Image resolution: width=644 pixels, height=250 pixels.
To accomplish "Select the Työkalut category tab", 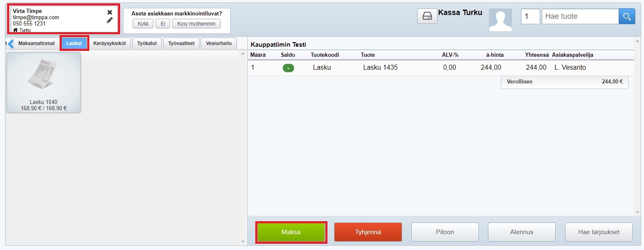I will pos(148,43).
